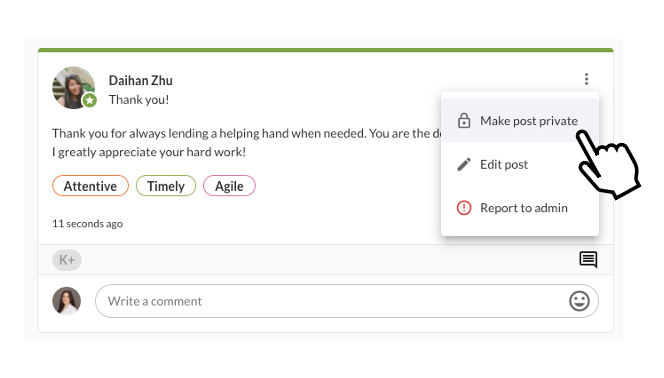Image resolution: width=664 pixels, height=378 pixels.
Task: Click the lock icon beside Make post private
Action: tap(464, 121)
